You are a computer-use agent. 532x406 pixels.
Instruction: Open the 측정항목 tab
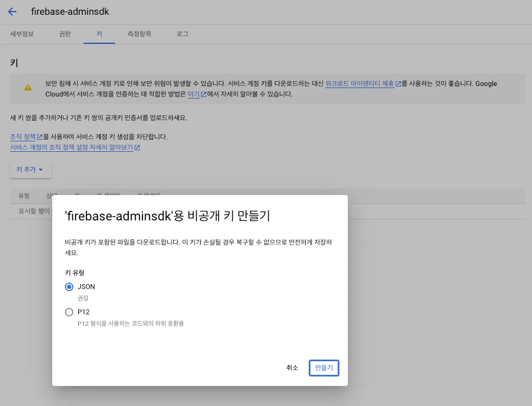pyautogui.click(x=139, y=34)
